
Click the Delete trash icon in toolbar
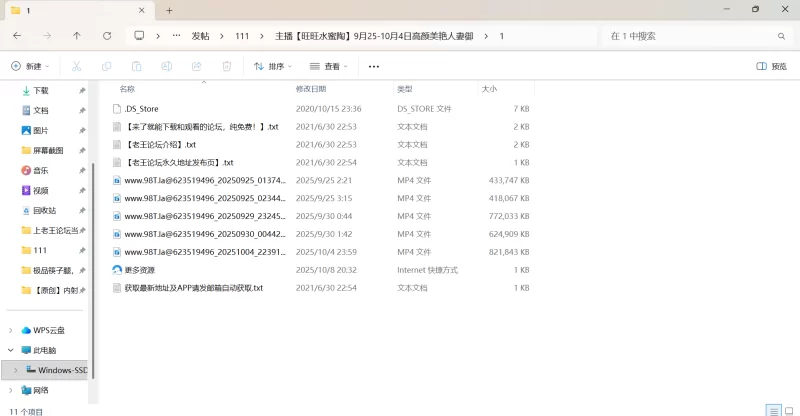pos(226,67)
